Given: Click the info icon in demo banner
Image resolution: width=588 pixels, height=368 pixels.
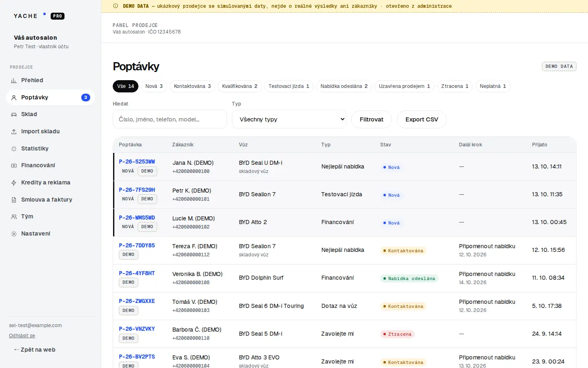Looking at the screenshot, I should (116, 6).
